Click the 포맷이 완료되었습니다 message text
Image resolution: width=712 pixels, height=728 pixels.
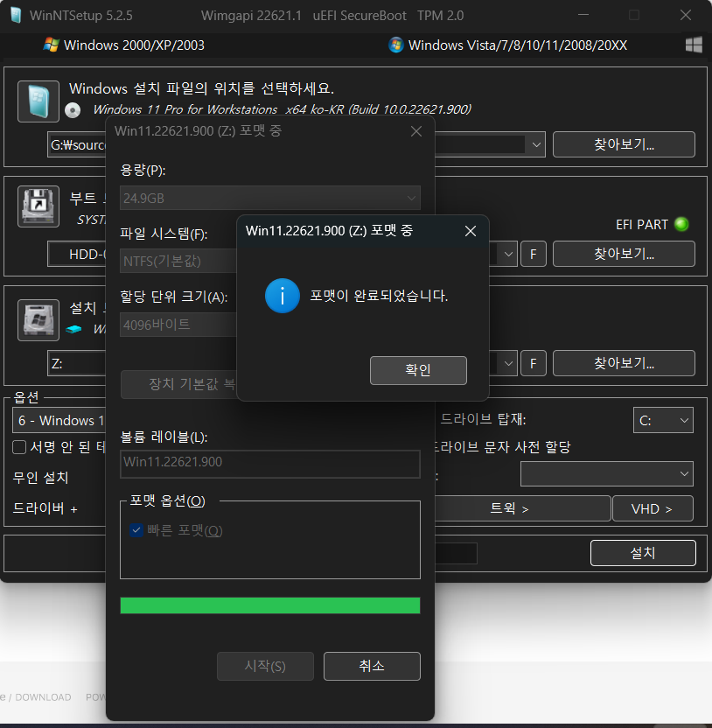click(x=379, y=296)
